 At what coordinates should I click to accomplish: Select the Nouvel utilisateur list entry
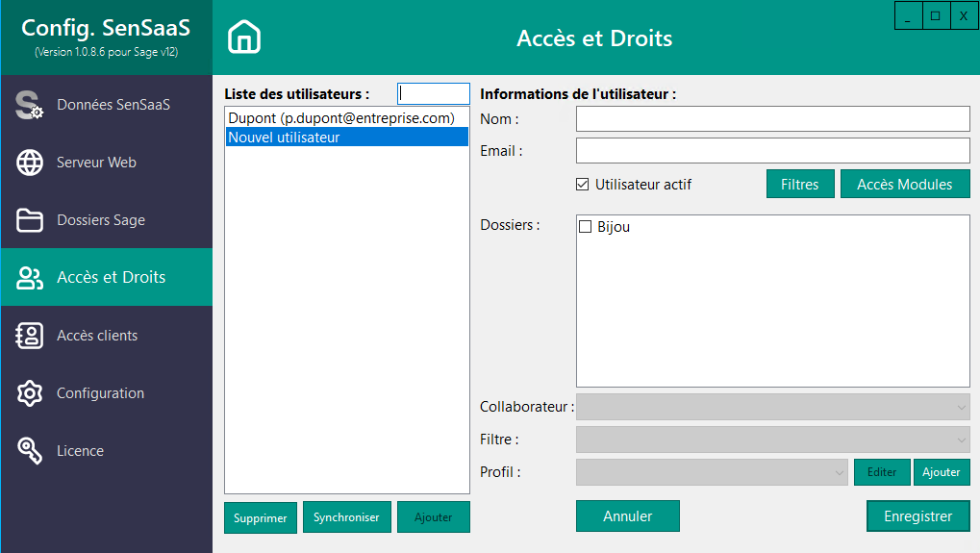[x=346, y=138]
